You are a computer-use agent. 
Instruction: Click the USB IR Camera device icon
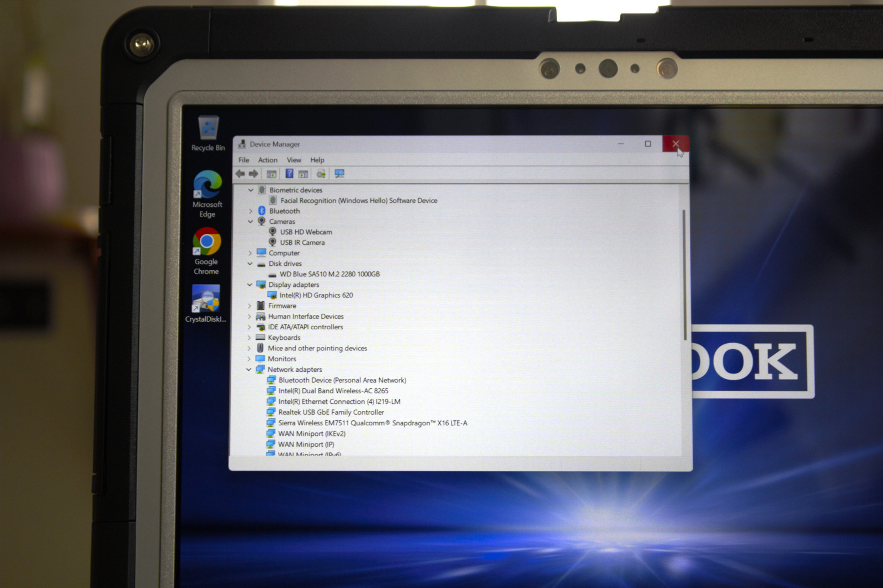pos(273,242)
